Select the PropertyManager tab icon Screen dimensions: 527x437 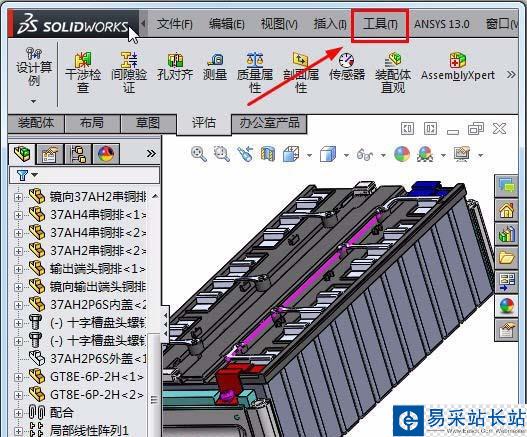click(50, 154)
